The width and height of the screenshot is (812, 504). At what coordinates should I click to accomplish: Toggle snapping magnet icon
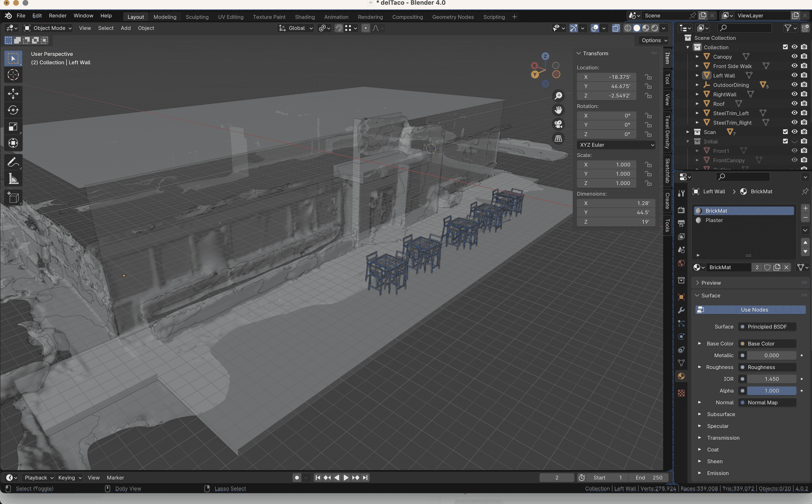point(339,28)
